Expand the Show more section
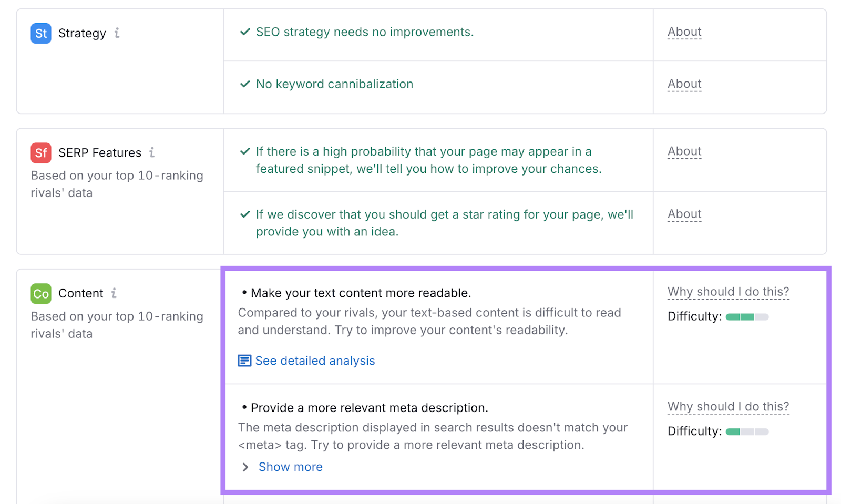Image resolution: width=841 pixels, height=504 pixels. (290, 467)
